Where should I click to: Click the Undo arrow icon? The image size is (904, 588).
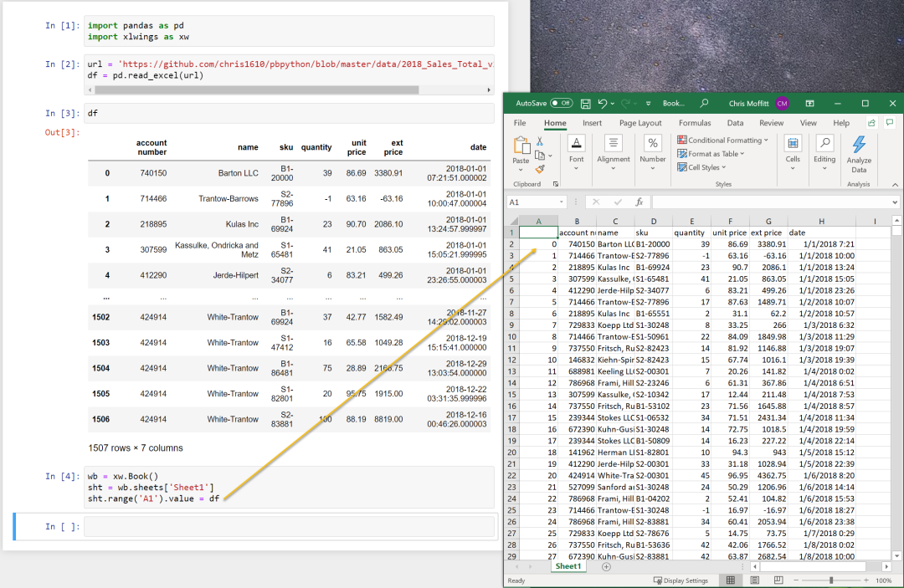click(603, 104)
